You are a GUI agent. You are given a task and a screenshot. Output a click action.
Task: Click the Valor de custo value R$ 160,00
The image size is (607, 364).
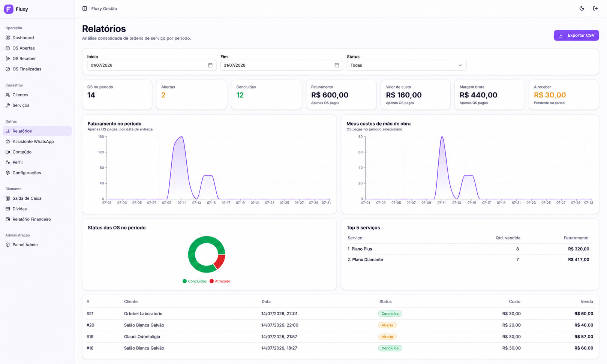[404, 95]
